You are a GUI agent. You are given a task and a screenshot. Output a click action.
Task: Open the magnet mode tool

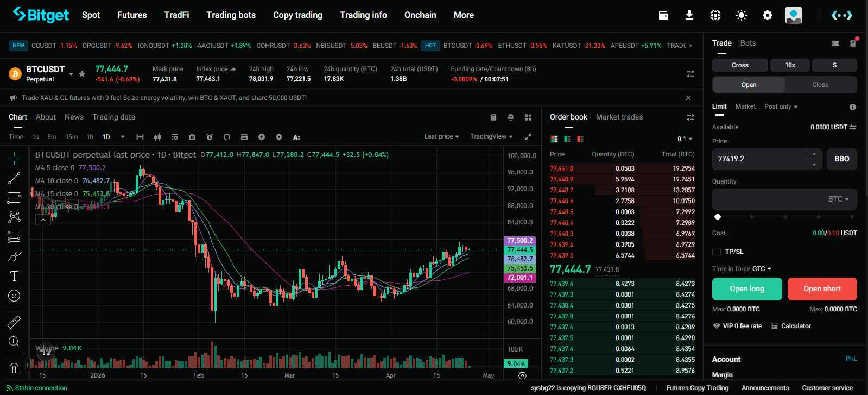pos(14,368)
